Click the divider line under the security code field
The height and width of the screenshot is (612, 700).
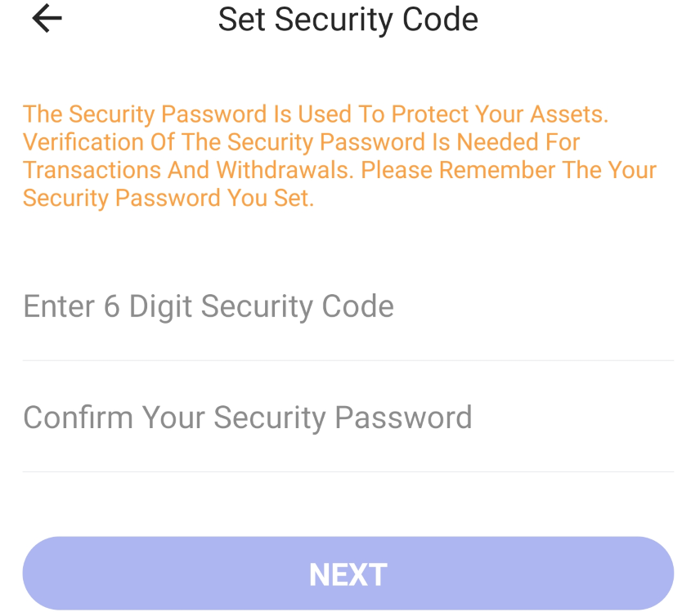click(x=348, y=360)
